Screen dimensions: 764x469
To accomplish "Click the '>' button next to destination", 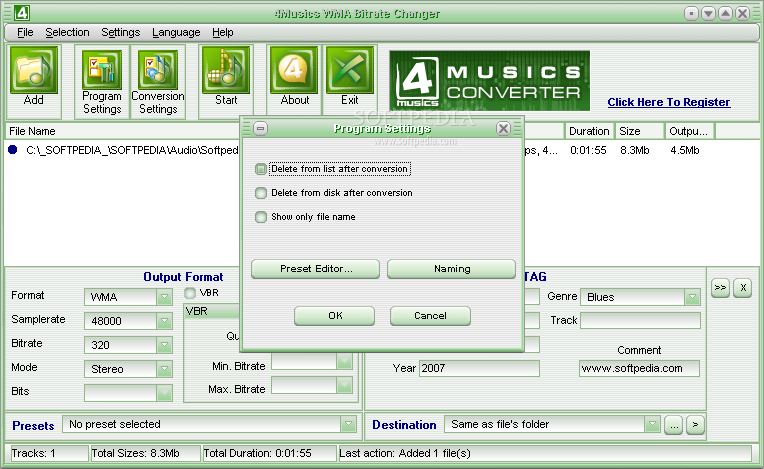I will coord(695,425).
